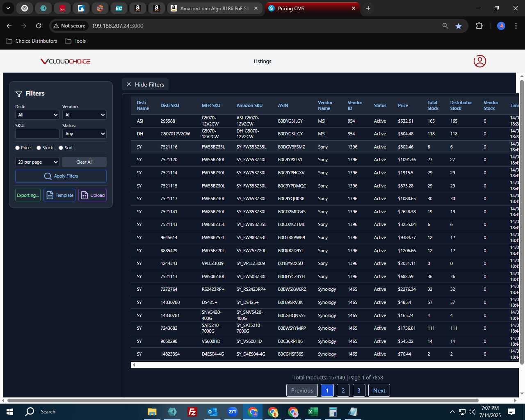
Task: Click the user profile icon in the header
Action: pyautogui.click(x=480, y=61)
